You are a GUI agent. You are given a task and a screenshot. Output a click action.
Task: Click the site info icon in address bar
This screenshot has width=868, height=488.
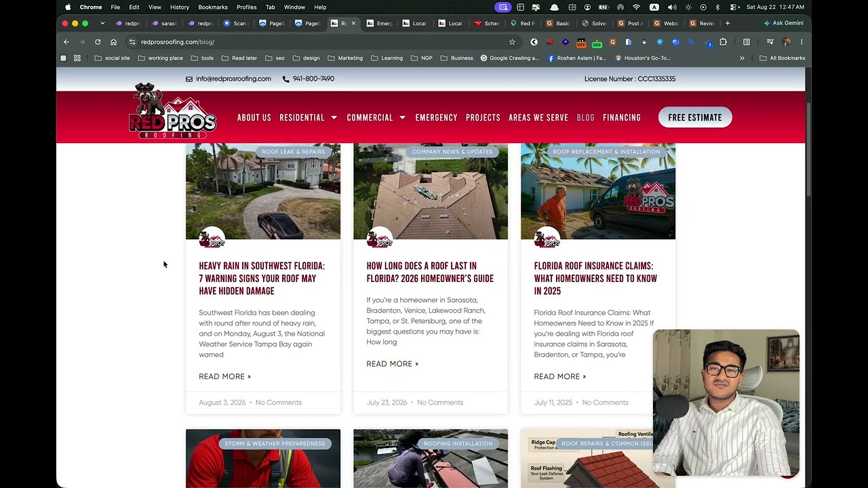tap(132, 42)
